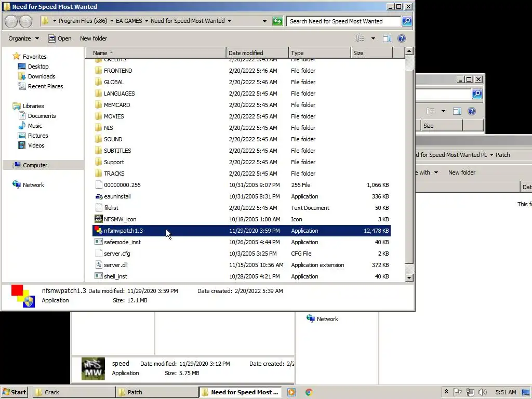Click Chrome icon in taskbar
The image size is (532, 399).
[x=309, y=392]
